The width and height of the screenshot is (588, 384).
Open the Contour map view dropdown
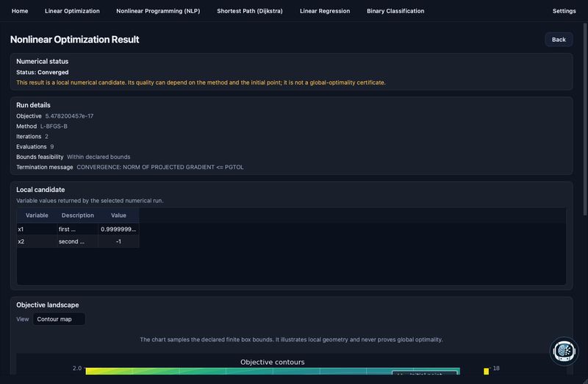[59, 319]
